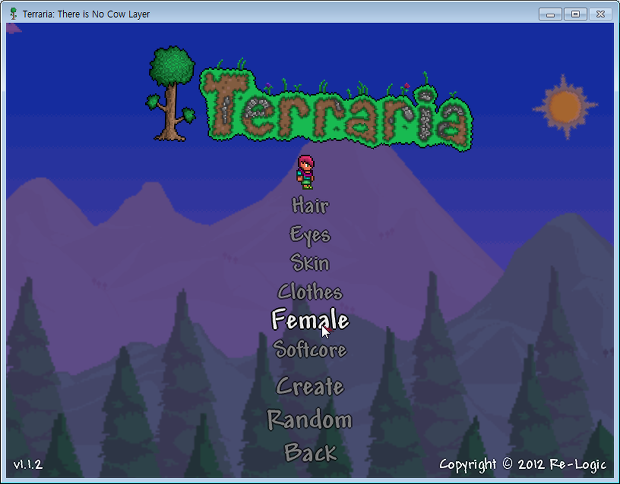Toggle the Female gender option

click(310, 320)
